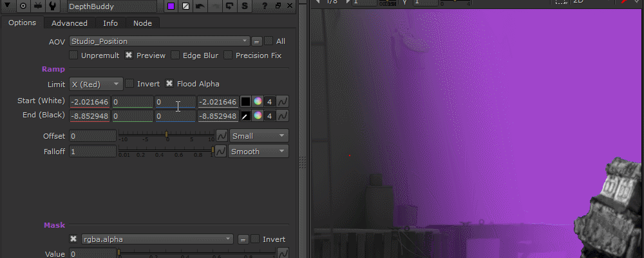The image size is (644, 258).
Task: Click the revert knobs icon
Action: pyautogui.click(x=230, y=6)
